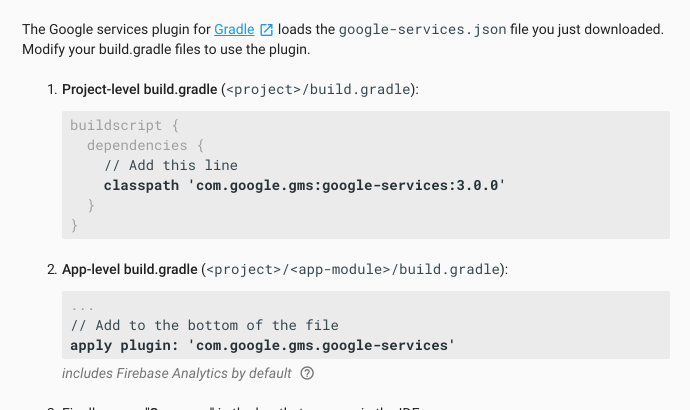Click the <project>/build.gradle path text
Viewport: 690px width, 410px height.
pos(320,89)
